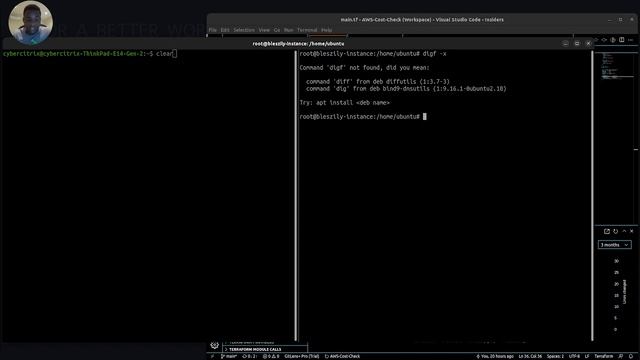640x360 pixels.
Task: Open notifications bell in status bar
Action: click(x=631, y=356)
